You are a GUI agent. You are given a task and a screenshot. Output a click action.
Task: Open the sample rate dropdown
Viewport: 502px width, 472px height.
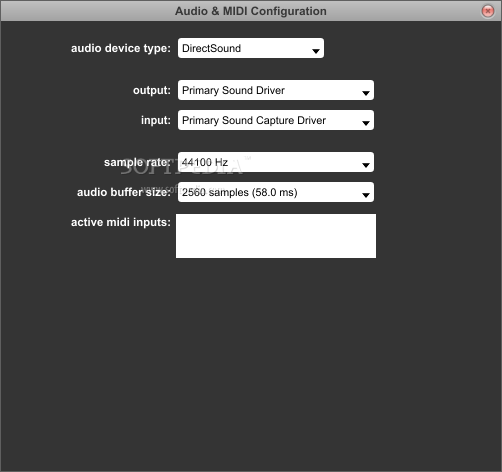click(x=276, y=162)
